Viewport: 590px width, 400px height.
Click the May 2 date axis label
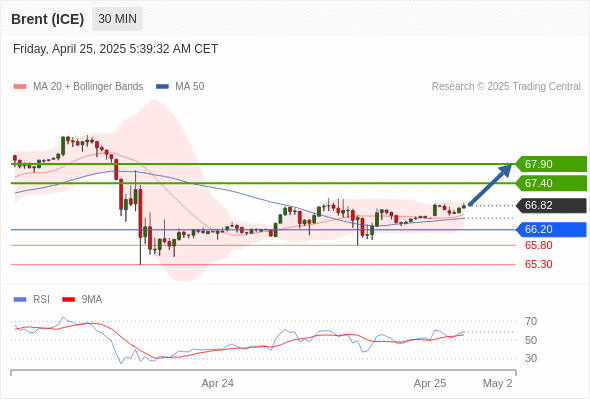497,383
